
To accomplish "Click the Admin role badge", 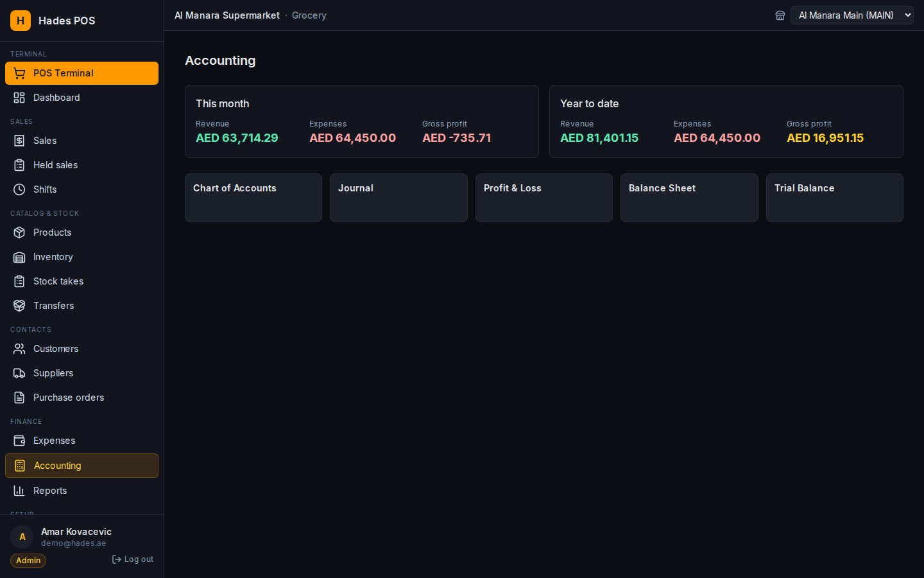I will click(x=28, y=561).
